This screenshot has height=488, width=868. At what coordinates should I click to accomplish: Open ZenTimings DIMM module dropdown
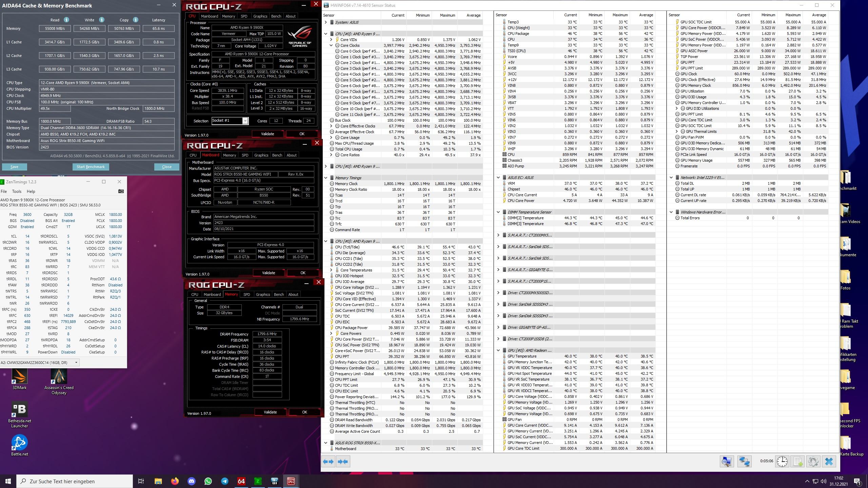pyautogui.click(x=76, y=362)
